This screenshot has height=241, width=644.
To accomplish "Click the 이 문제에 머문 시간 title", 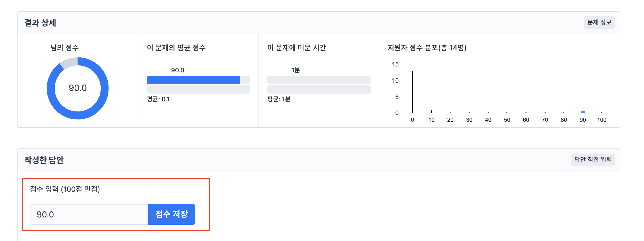I will [297, 48].
